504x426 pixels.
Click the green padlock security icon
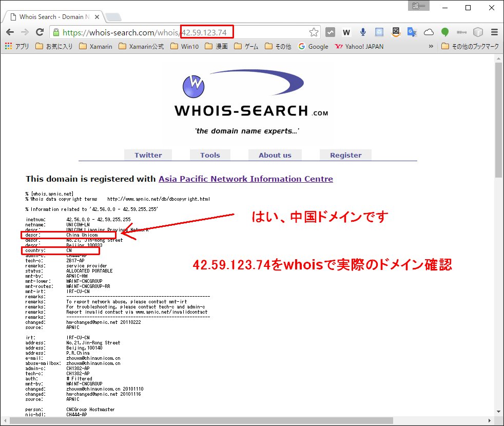[56, 32]
